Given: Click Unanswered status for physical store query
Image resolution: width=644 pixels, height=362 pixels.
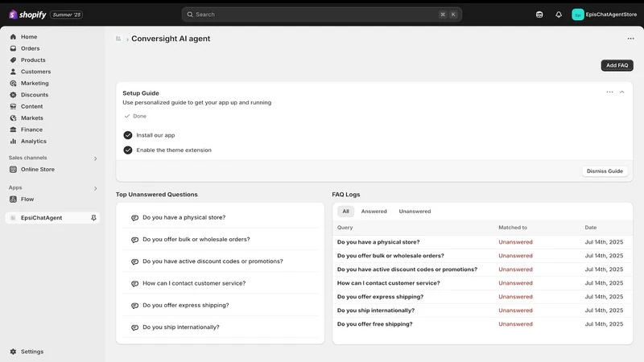Looking at the screenshot, I should point(515,242).
